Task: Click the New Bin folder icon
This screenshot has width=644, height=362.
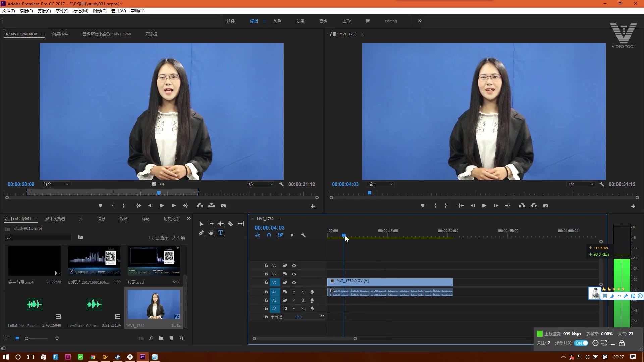Action: click(x=161, y=338)
